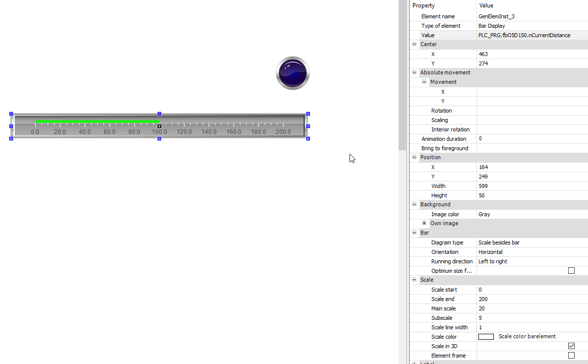The image size is (588, 364).
Task: Open the Diagram type value field
Action: click(x=530, y=243)
